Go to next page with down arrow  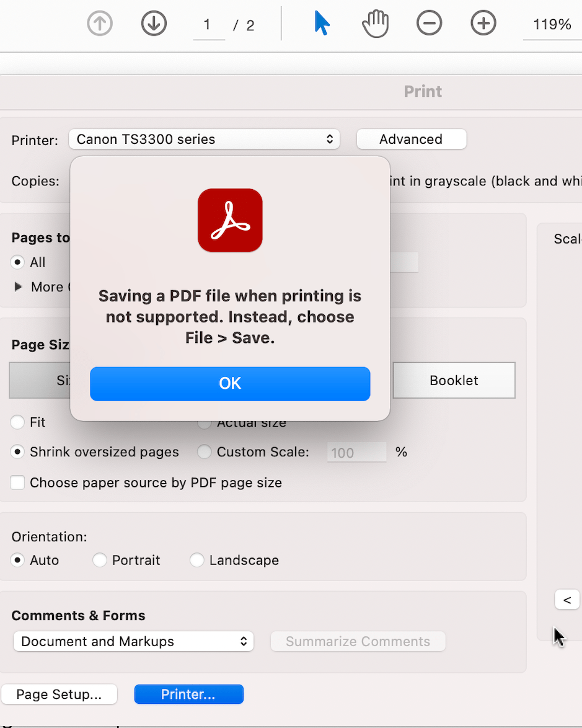[154, 23]
